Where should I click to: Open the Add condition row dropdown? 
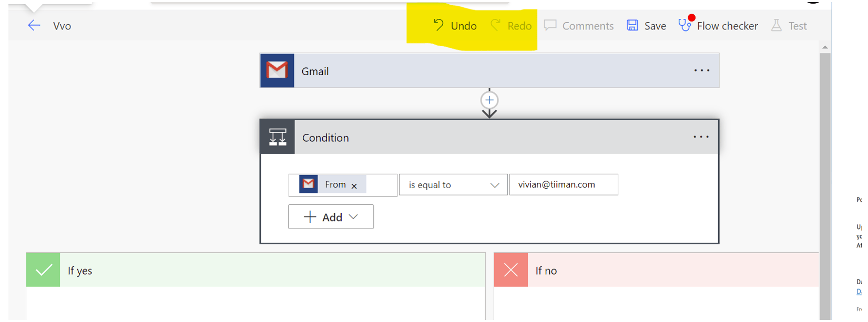(x=331, y=217)
